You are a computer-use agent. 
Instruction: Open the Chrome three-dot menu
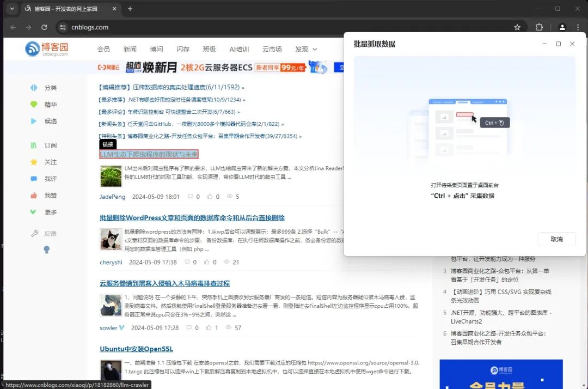[x=578, y=27]
